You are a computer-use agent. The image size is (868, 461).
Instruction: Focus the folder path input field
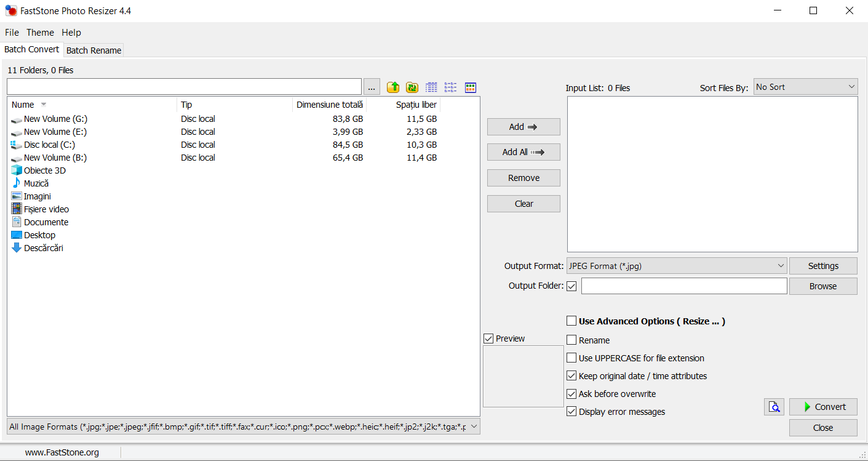pyautogui.click(x=184, y=87)
